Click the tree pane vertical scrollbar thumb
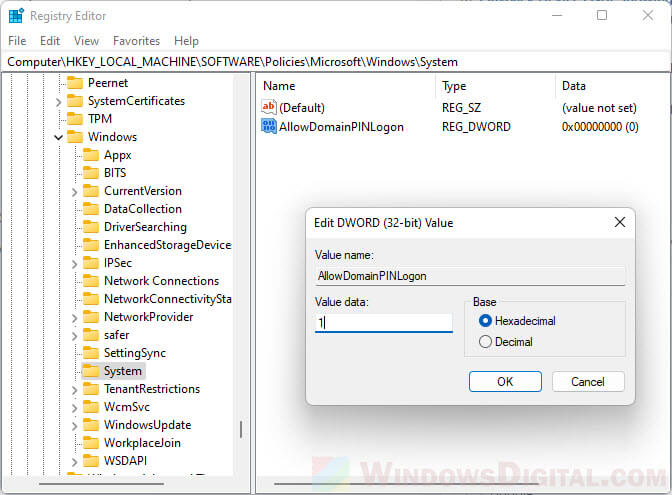This screenshot has width=672, height=495. click(x=241, y=429)
